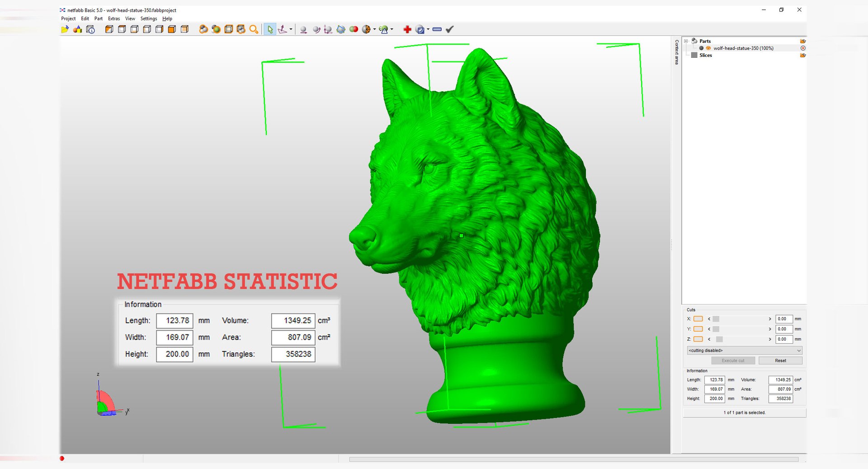The width and height of the screenshot is (868, 469).
Task: Open dropdown arrow beside segmented sphere icon
Action: (374, 29)
